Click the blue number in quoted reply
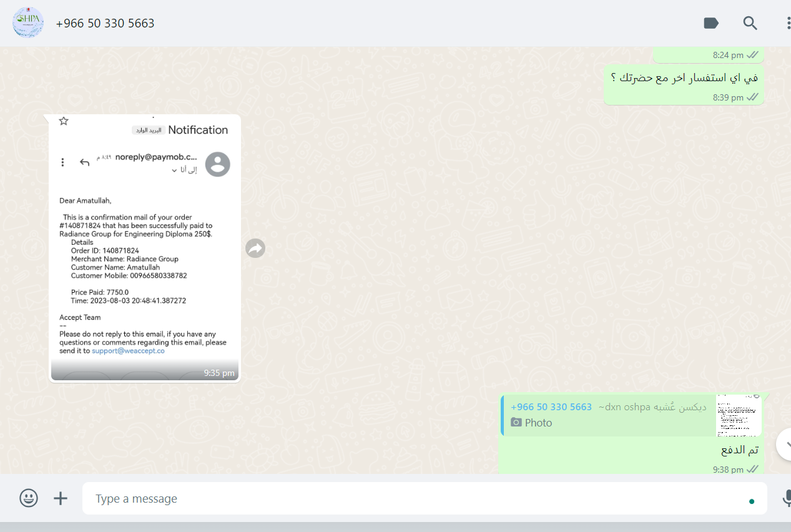This screenshot has height=532, width=791. (x=551, y=407)
